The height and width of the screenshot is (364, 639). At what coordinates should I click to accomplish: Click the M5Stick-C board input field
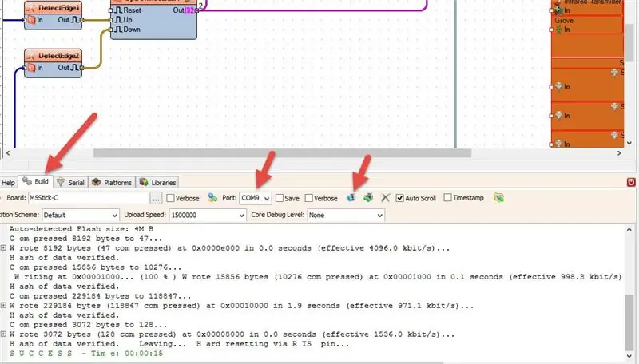(x=89, y=198)
